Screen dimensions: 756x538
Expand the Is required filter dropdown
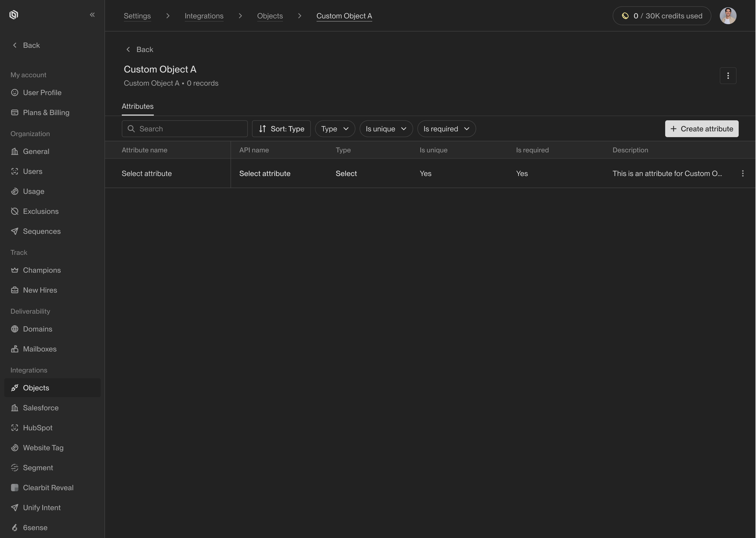point(446,129)
